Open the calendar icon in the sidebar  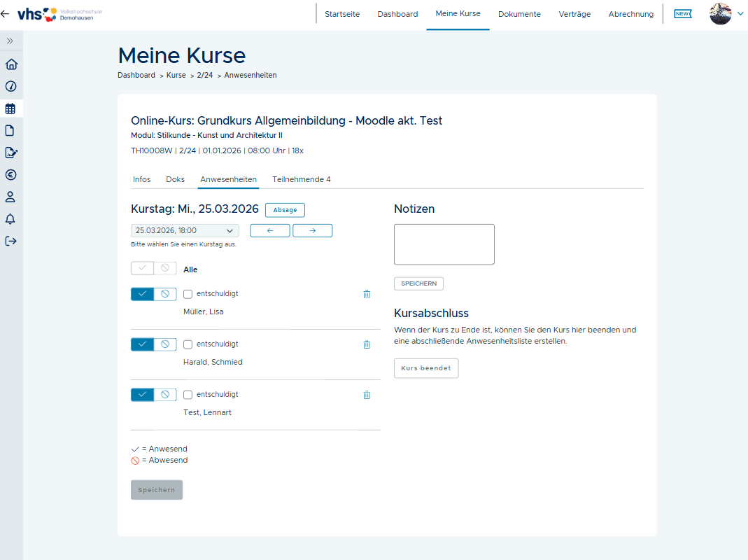click(10, 108)
